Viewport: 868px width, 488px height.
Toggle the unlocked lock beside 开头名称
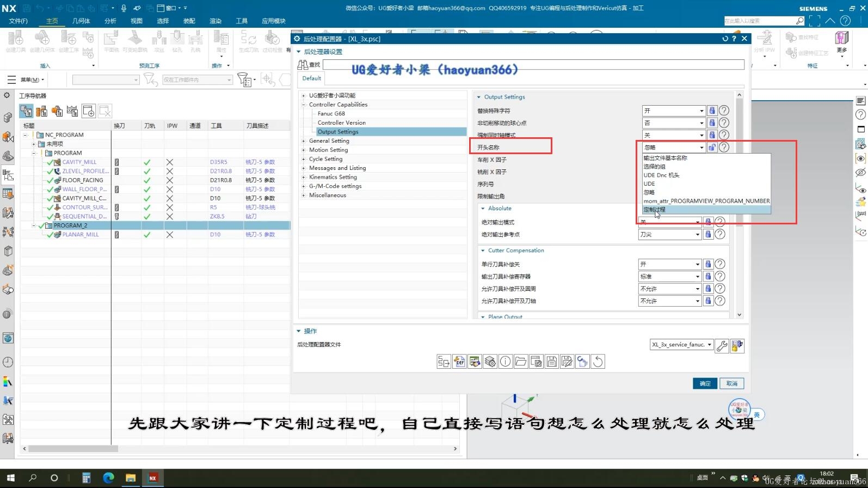(712, 148)
